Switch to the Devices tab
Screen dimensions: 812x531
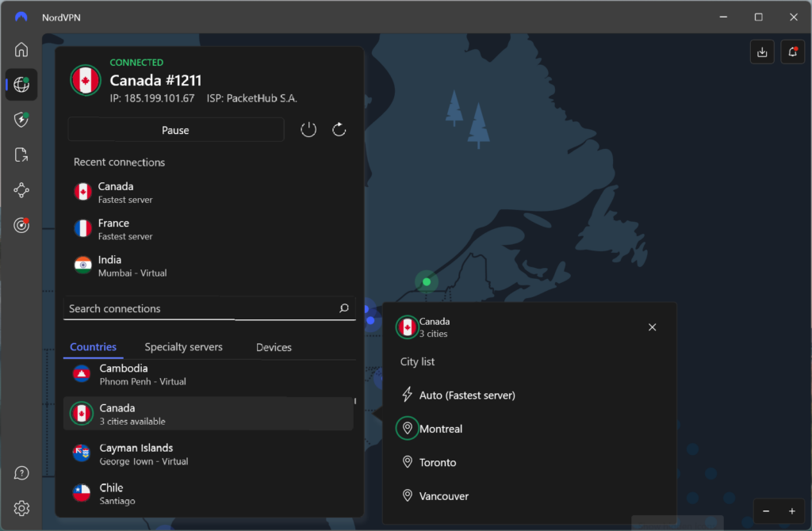tap(274, 347)
